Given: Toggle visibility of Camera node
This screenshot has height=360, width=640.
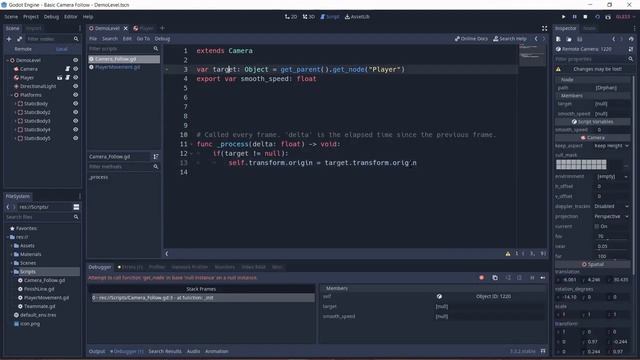Looking at the screenshot, I should pyautogui.click(x=76, y=69).
